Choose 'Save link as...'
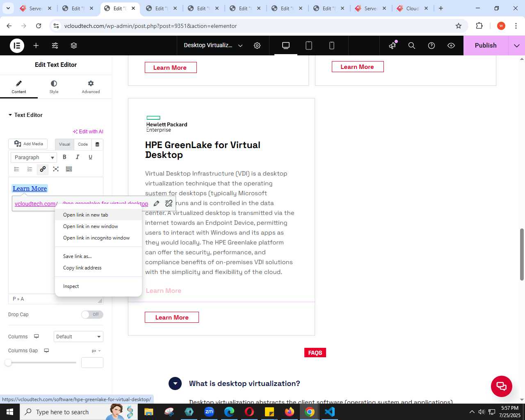This screenshot has width=525, height=420. point(98,256)
